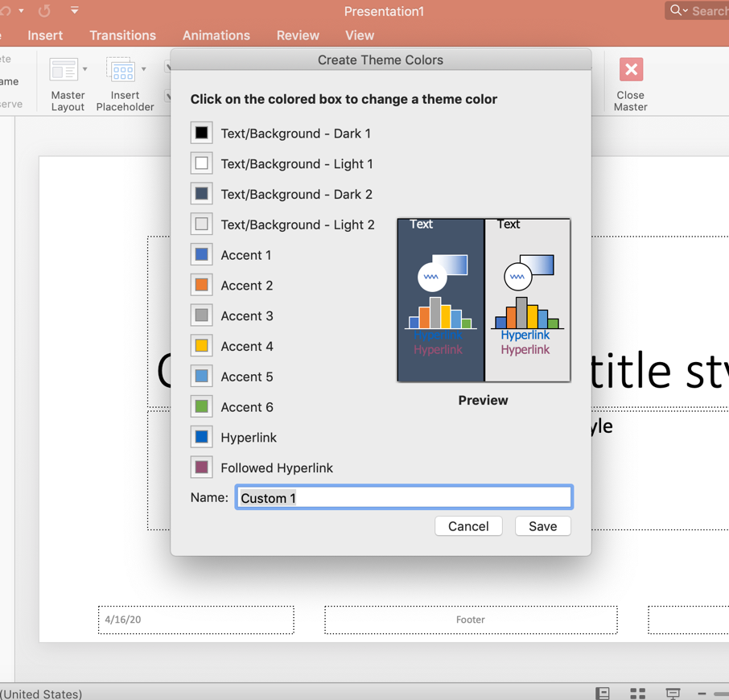Click the theme Name text field
The width and height of the screenshot is (729, 700).
coord(402,496)
